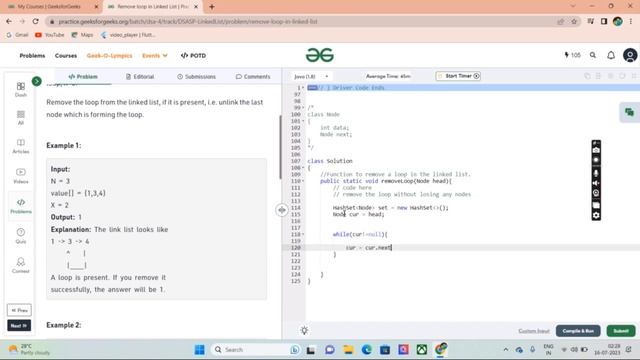Toggle microphone in recorder toolbar
This screenshot has height=360, width=640.
pos(596,173)
